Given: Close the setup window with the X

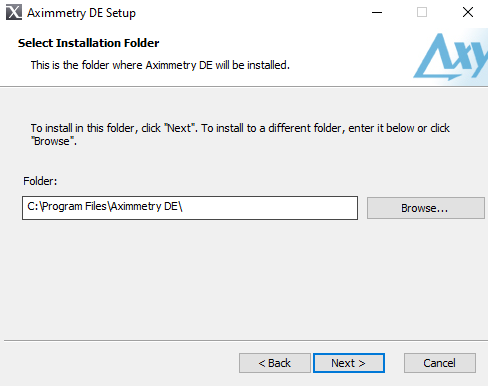Looking at the screenshot, I should (468, 12).
